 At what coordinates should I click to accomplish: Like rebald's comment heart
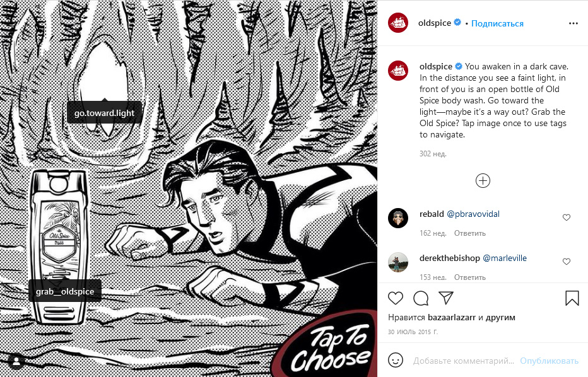pos(567,217)
